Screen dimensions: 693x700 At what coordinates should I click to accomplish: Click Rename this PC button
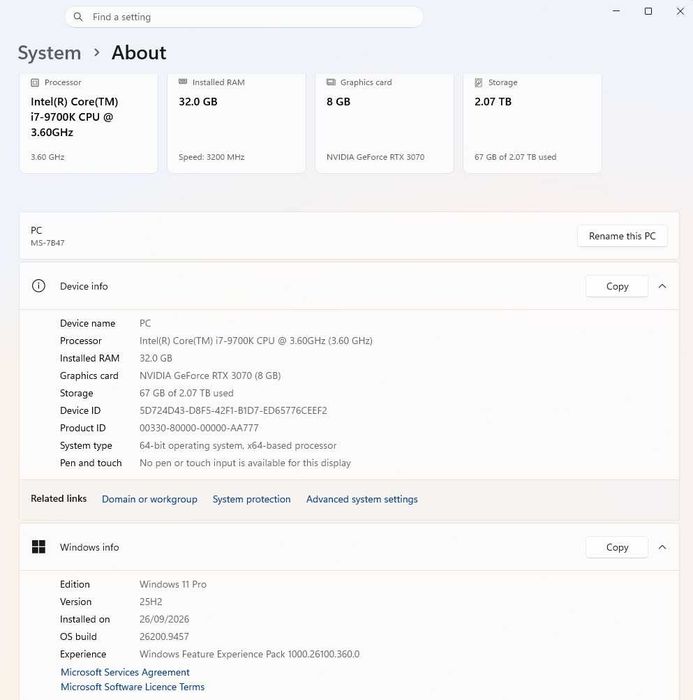point(622,236)
